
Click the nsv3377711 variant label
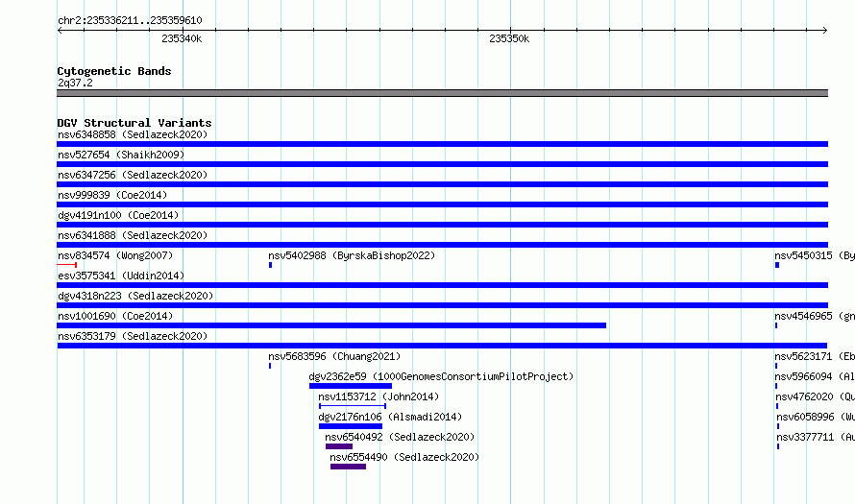point(816,437)
